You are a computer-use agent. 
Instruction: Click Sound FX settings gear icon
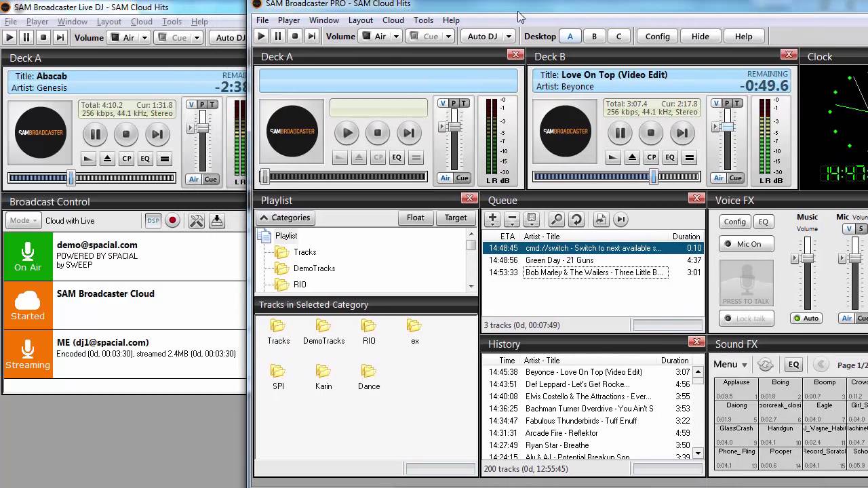(766, 365)
